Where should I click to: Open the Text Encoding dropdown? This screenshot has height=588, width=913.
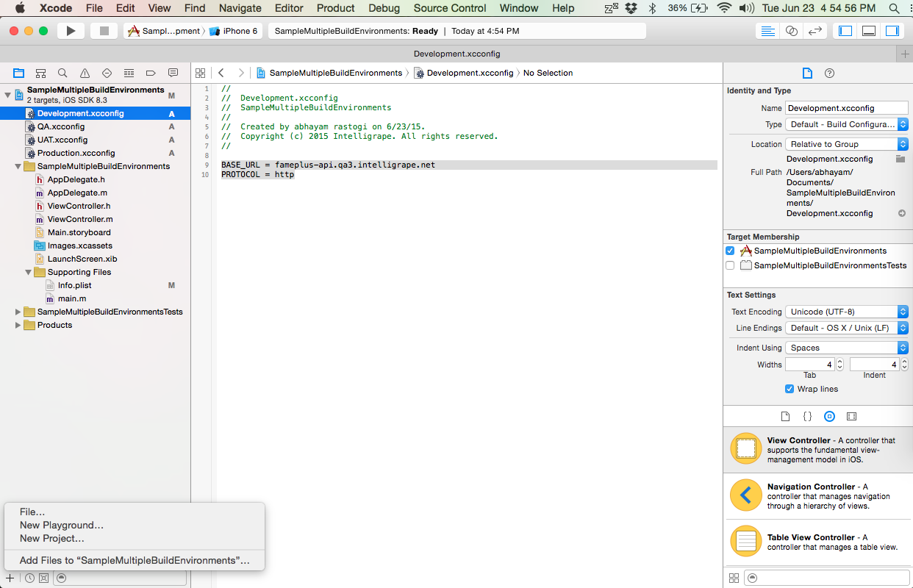pyautogui.click(x=847, y=312)
